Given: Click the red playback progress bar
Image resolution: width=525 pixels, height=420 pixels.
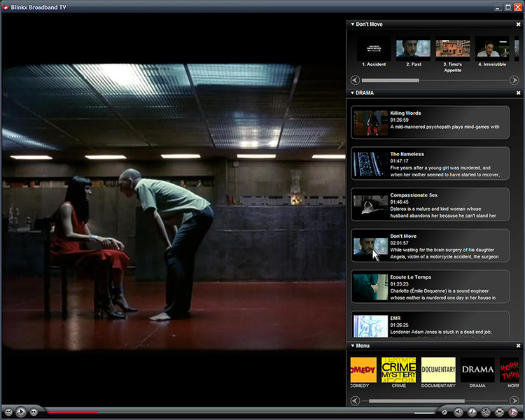Looking at the screenshot, I should click(x=72, y=412).
